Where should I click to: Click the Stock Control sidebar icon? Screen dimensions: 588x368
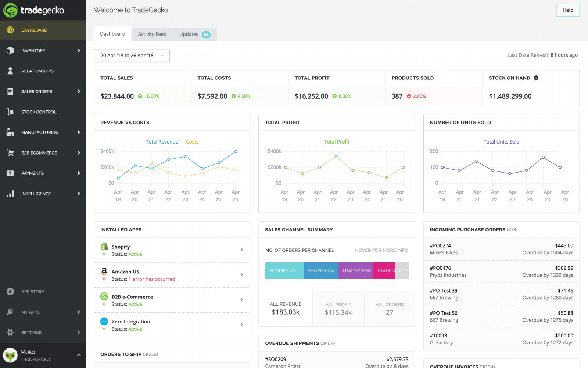(x=11, y=112)
